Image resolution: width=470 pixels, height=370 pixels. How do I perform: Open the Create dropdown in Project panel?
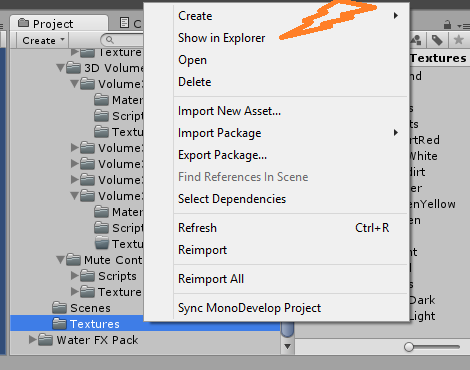click(43, 40)
